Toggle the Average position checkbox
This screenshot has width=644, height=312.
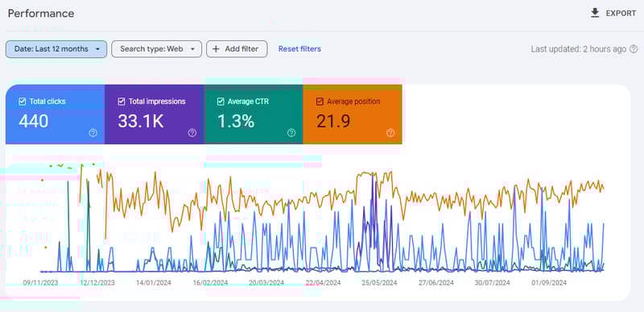coord(320,102)
